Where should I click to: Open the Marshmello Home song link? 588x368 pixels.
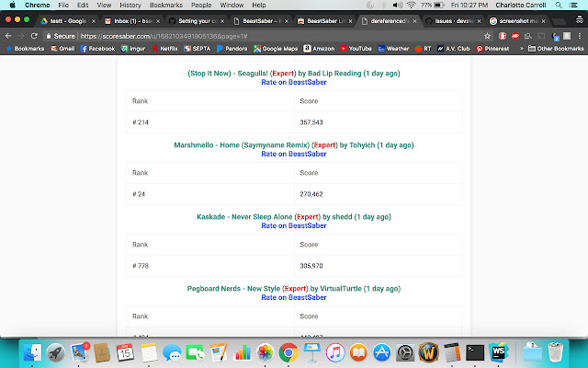(x=294, y=145)
